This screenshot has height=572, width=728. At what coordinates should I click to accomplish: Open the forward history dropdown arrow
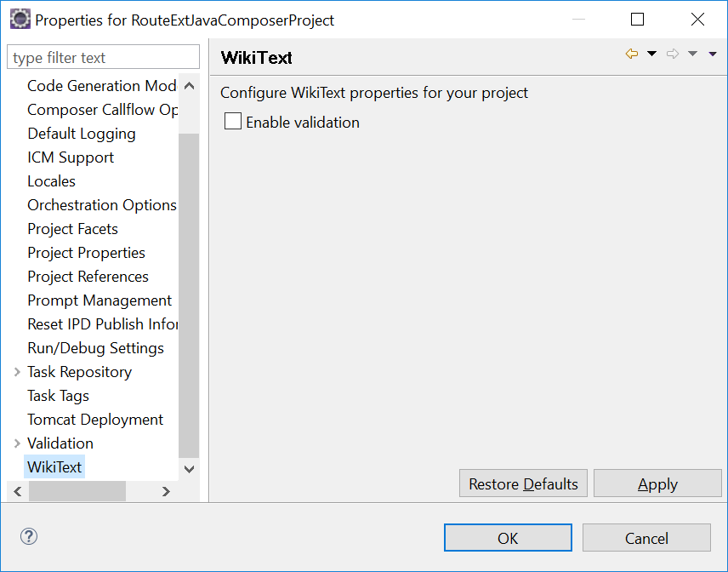pyautogui.click(x=693, y=54)
